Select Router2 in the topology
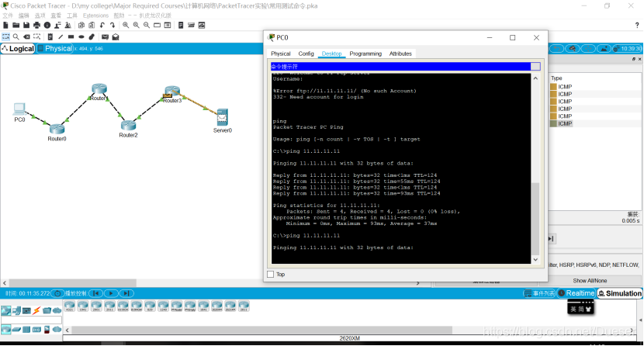644x346 pixels. (x=129, y=126)
